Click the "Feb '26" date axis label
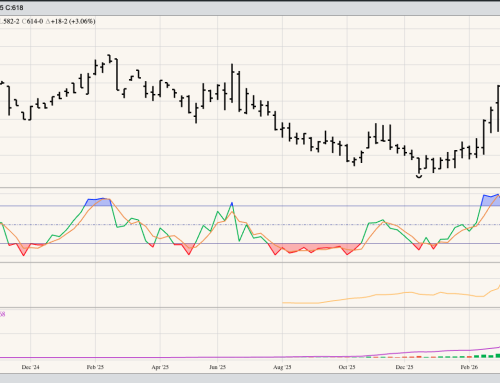This screenshot has height=383, width=500. tap(469, 367)
